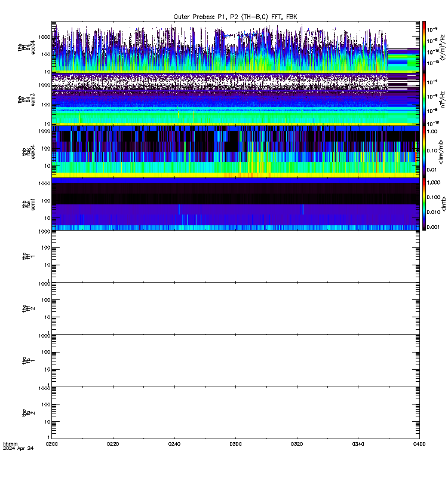This screenshot has width=448, height=478.
Task: Click the '10' tick of the thc fb 2 panel
Action: (x=48, y=422)
